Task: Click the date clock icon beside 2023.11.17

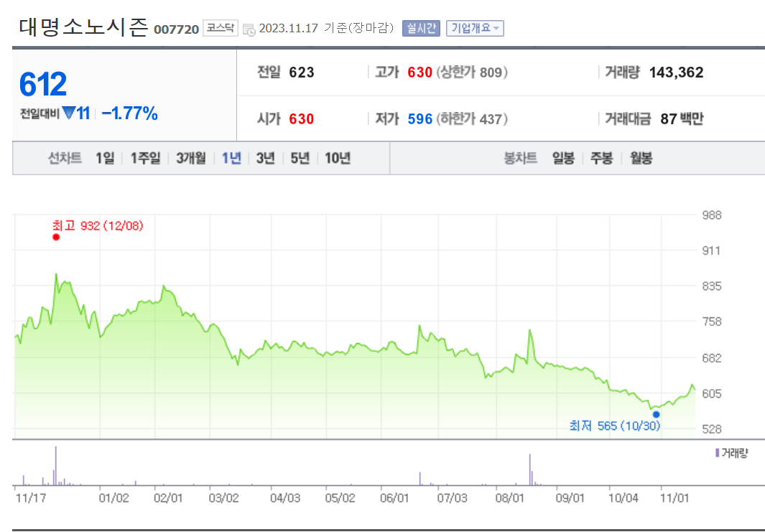Action: click(249, 29)
